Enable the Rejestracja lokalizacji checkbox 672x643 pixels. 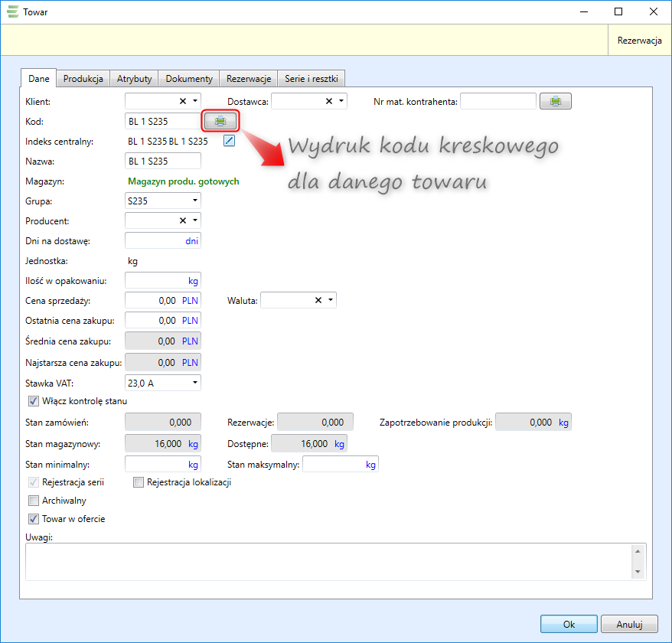point(139,482)
